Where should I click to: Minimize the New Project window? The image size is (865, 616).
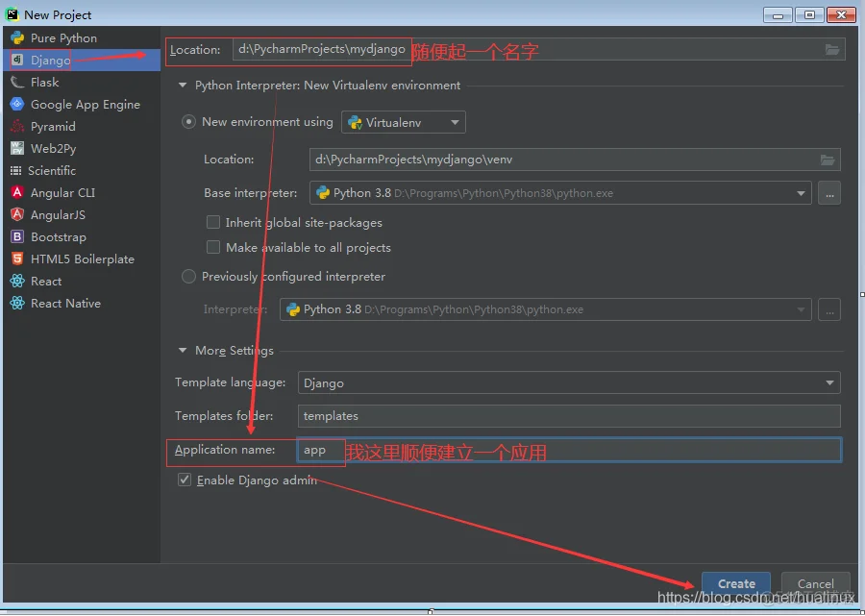pyautogui.click(x=778, y=14)
